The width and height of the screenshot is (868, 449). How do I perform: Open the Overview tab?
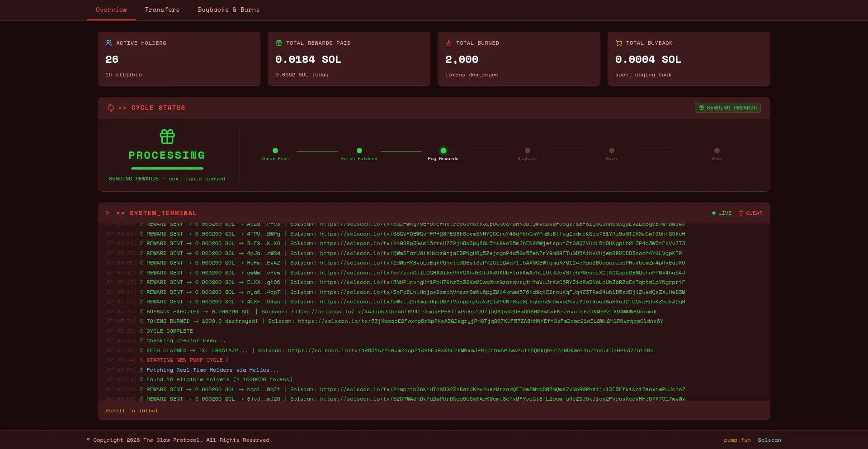(x=111, y=10)
